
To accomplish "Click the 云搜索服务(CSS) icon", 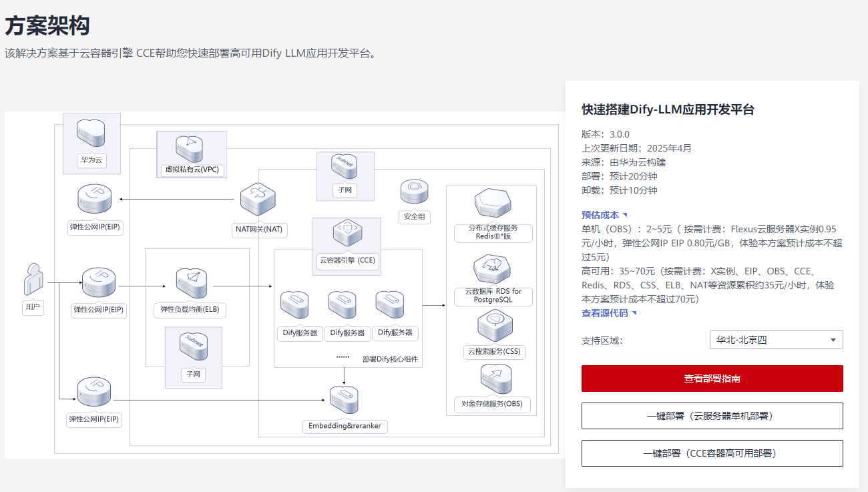I will coord(495,326).
